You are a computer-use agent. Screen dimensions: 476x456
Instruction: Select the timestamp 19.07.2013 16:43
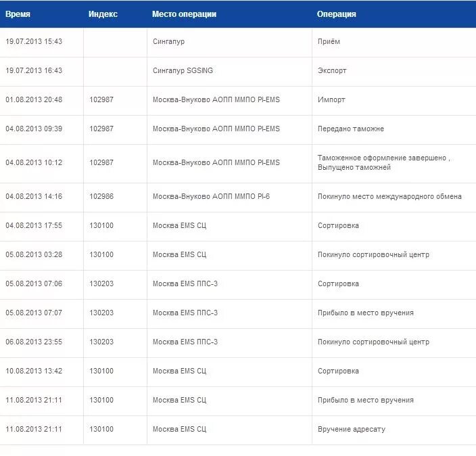click(34, 70)
